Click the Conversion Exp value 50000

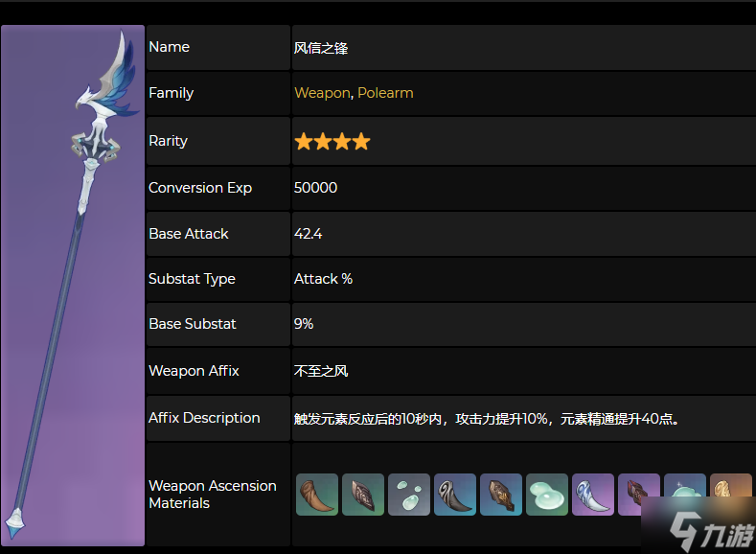(315, 188)
